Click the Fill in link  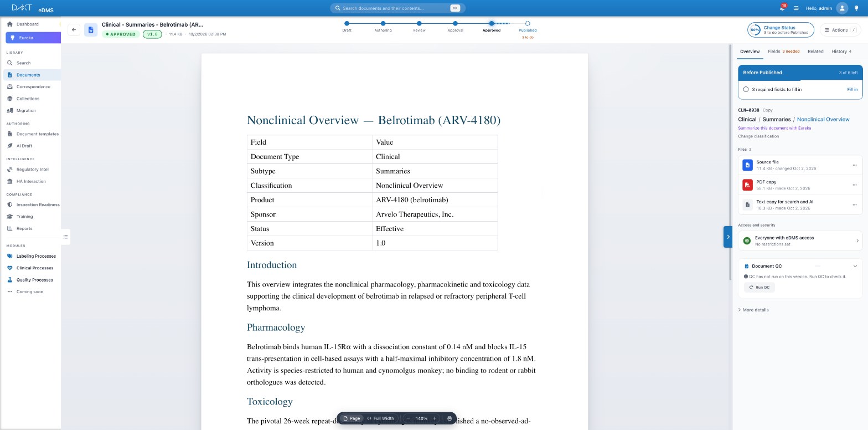pos(852,89)
